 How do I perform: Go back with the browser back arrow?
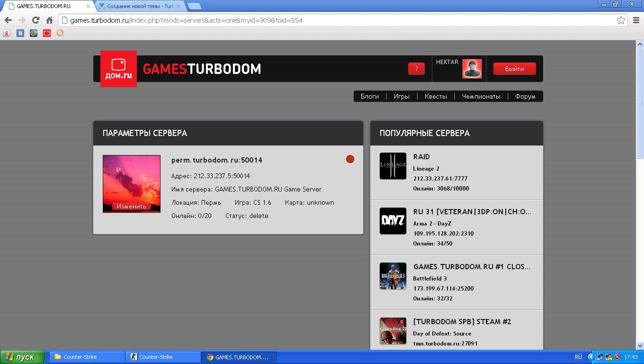click(8, 20)
